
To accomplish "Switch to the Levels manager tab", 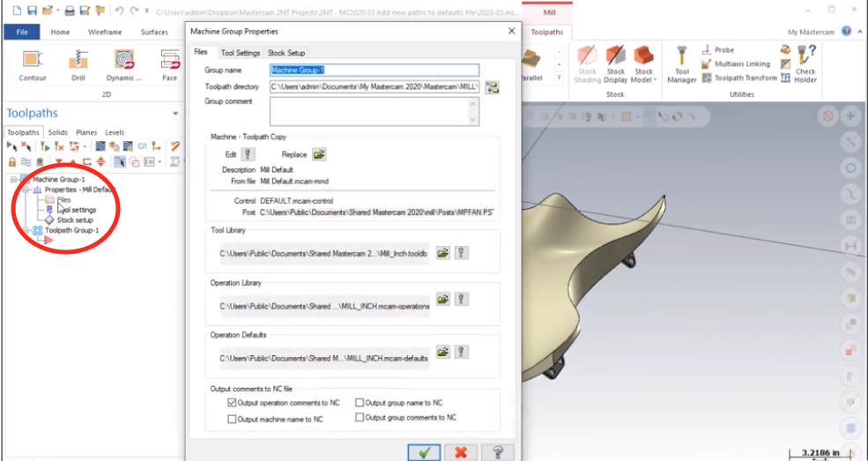I will pyautogui.click(x=115, y=132).
